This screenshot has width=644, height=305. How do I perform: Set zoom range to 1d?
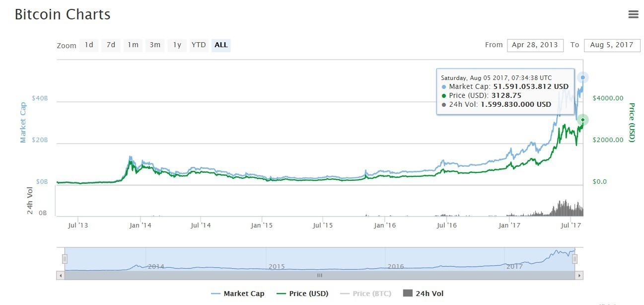pyautogui.click(x=89, y=45)
